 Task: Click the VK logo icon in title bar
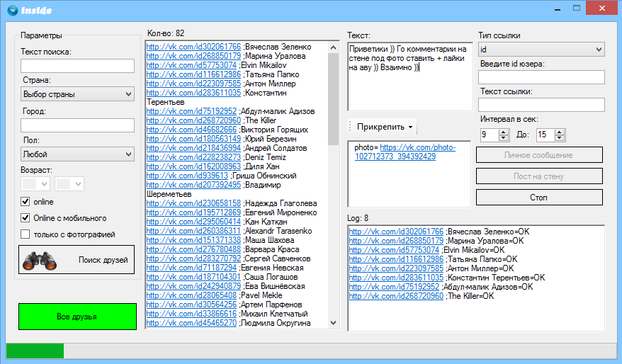pyautogui.click(x=13, y=10)
